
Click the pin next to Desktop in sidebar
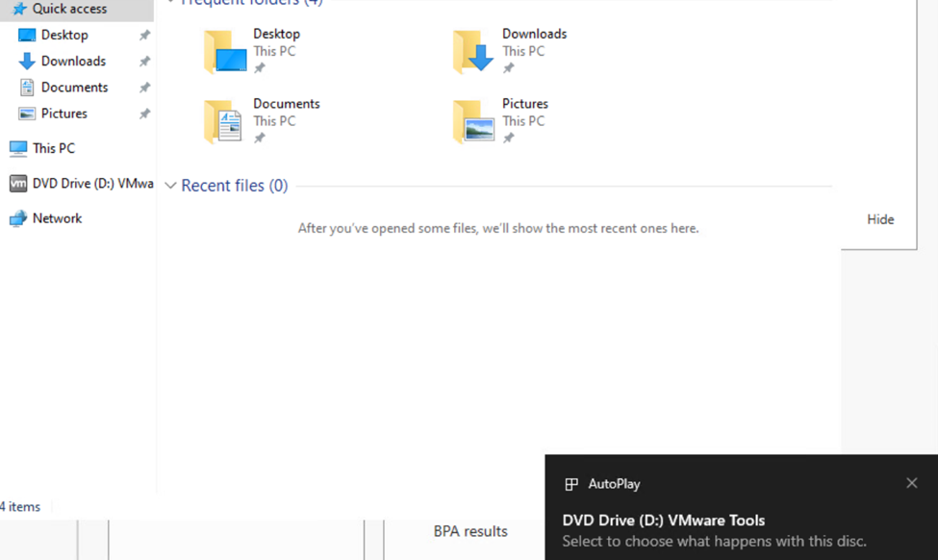[x=144, y=36]
